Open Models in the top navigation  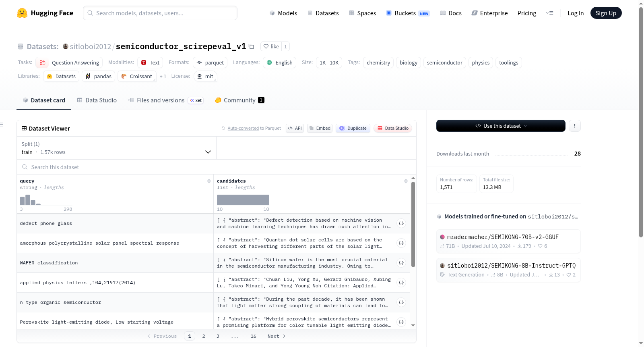point(283,13)
